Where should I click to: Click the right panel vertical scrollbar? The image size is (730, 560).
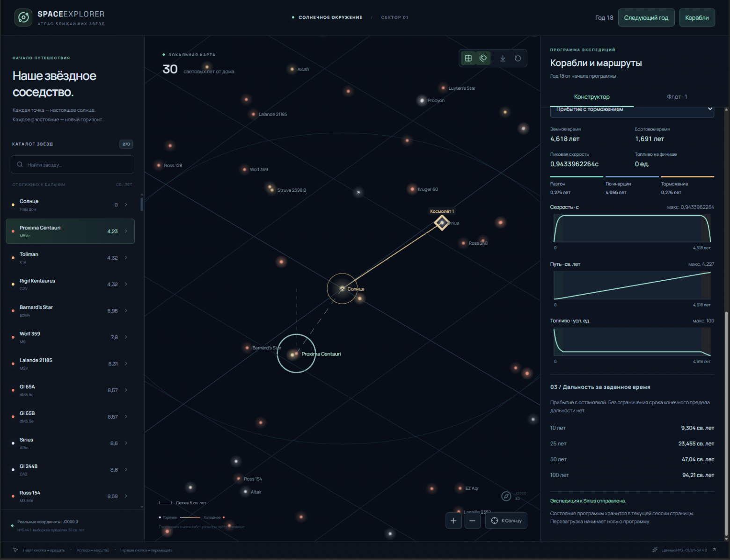726,423
